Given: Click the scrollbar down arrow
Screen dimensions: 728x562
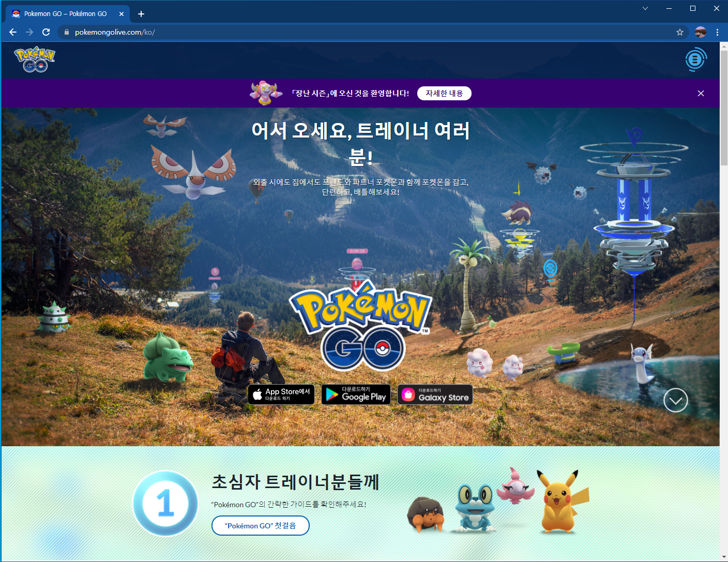Looking at the screenshot, I should [724, 557].
